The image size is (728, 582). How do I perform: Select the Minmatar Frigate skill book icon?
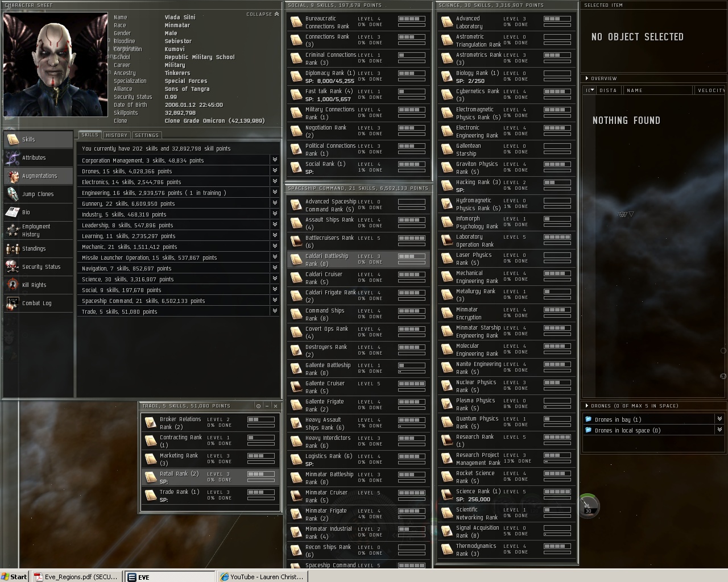pos(296,514)
